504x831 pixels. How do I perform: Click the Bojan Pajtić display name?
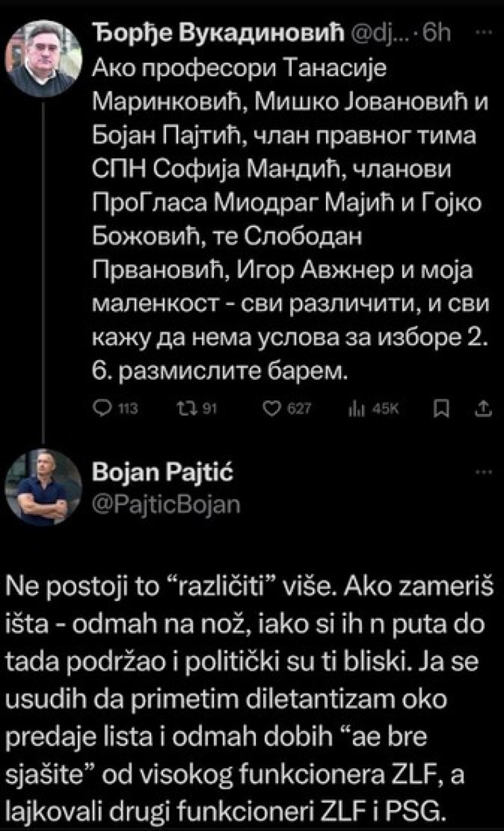162,473
